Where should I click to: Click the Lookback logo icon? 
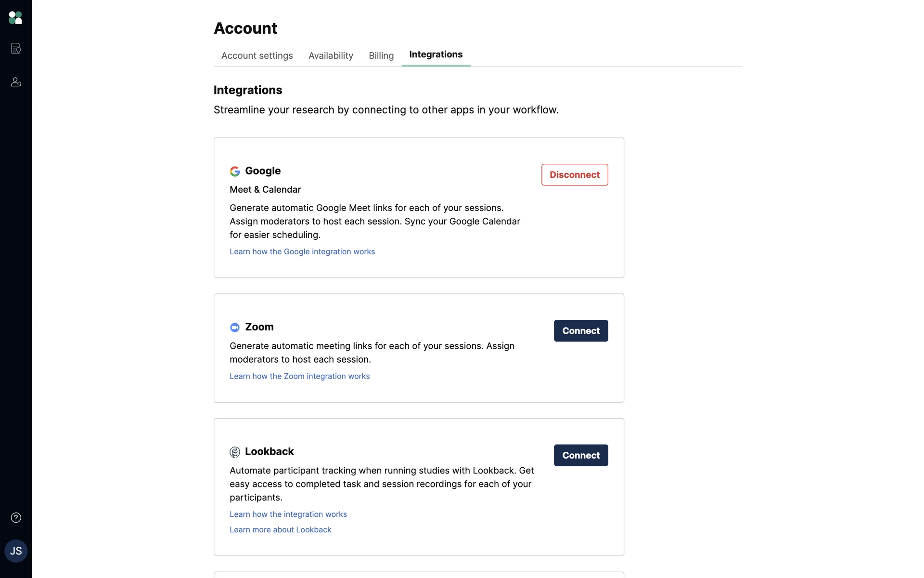pos(235,452)
